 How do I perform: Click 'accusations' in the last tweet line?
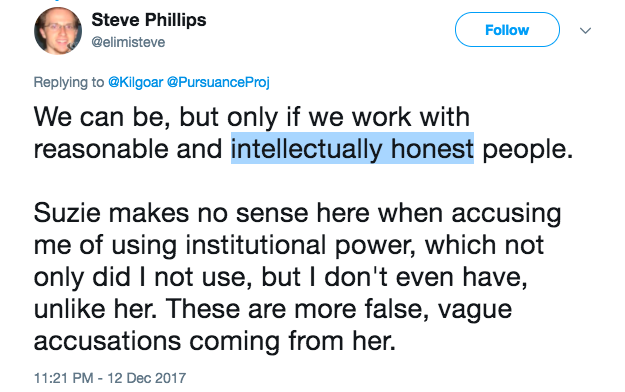[107, 341]
